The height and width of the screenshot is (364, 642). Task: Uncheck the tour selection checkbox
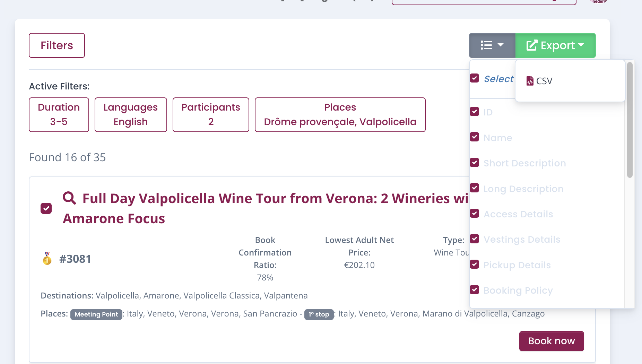click(46, 208)
